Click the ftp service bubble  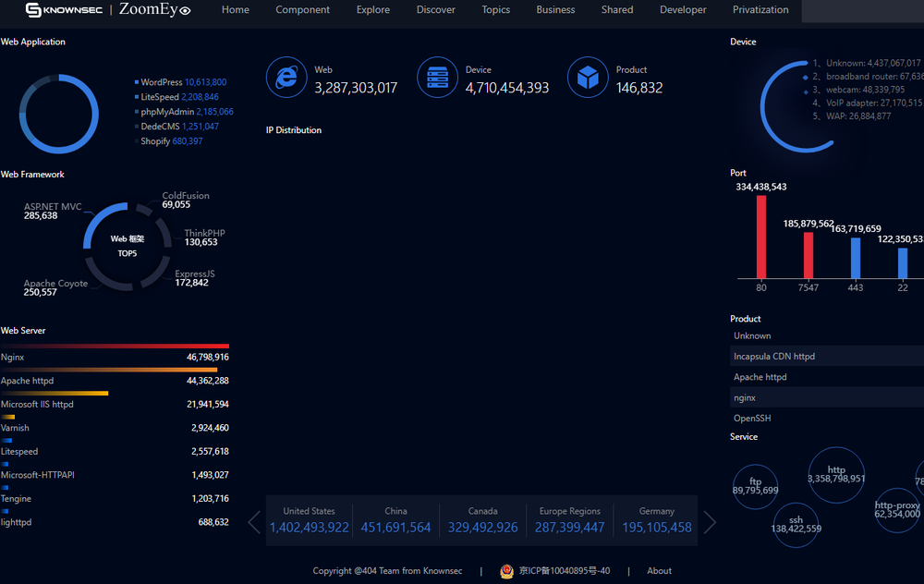[x=756, y=487]
